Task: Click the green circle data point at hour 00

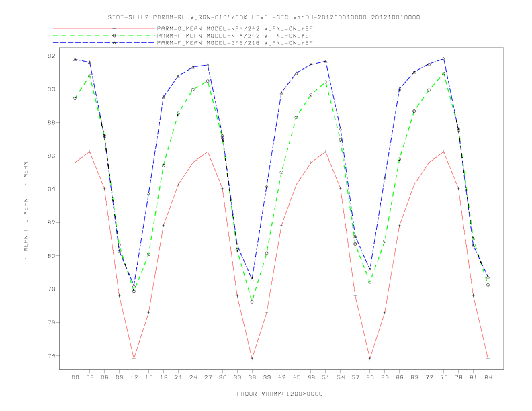Action: coord(75,98)
